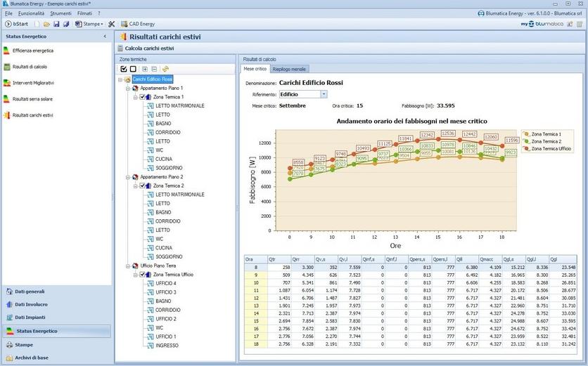Open the Funzionalità menu

pos(31,13)
